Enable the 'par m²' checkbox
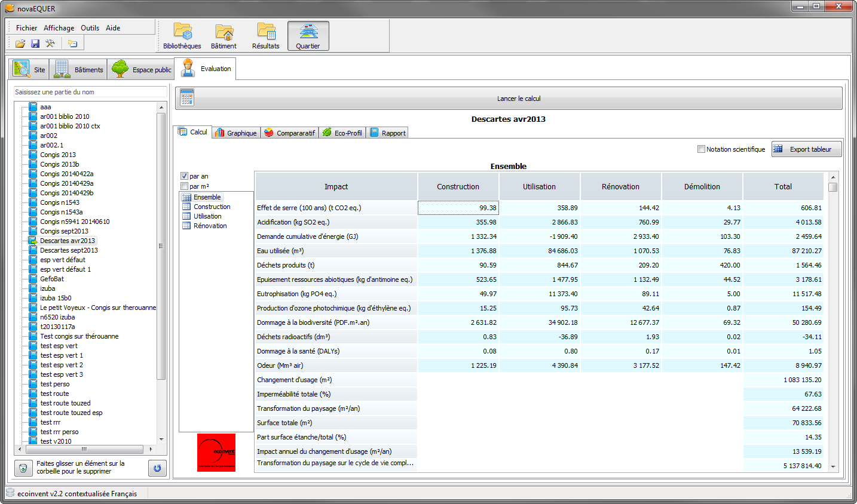Viewport: 857px width, 504px height. pos(184,186)
